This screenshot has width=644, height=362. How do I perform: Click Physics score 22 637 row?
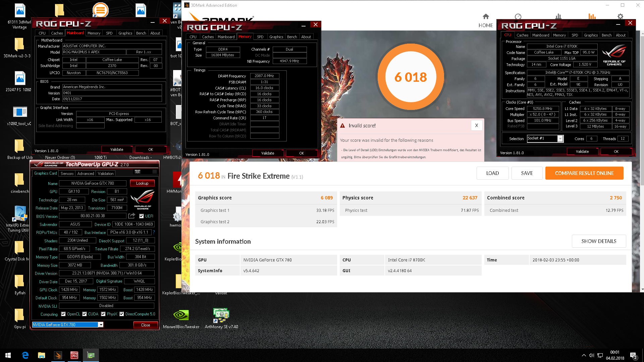(x=410, y=198)
